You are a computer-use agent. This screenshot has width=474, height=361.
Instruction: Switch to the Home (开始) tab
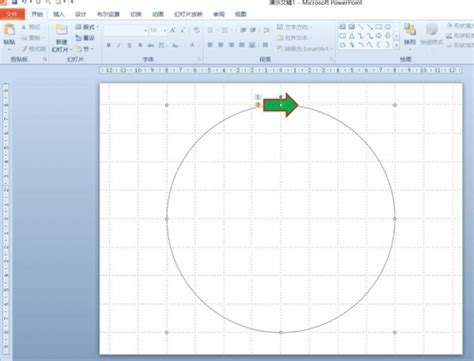37,14
